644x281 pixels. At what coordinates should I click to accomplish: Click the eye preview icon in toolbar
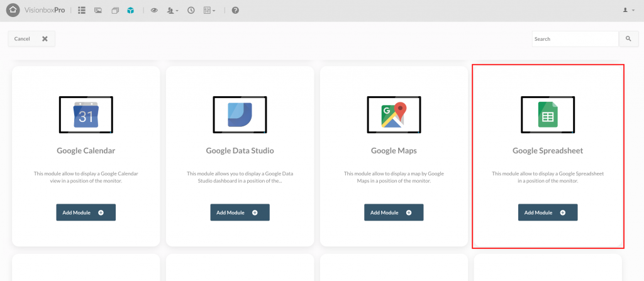154,10
